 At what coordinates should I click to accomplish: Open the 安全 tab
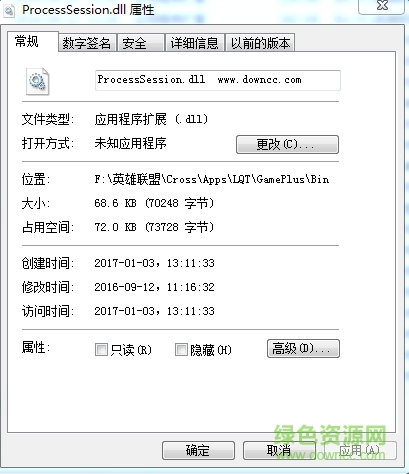[140, 43]
